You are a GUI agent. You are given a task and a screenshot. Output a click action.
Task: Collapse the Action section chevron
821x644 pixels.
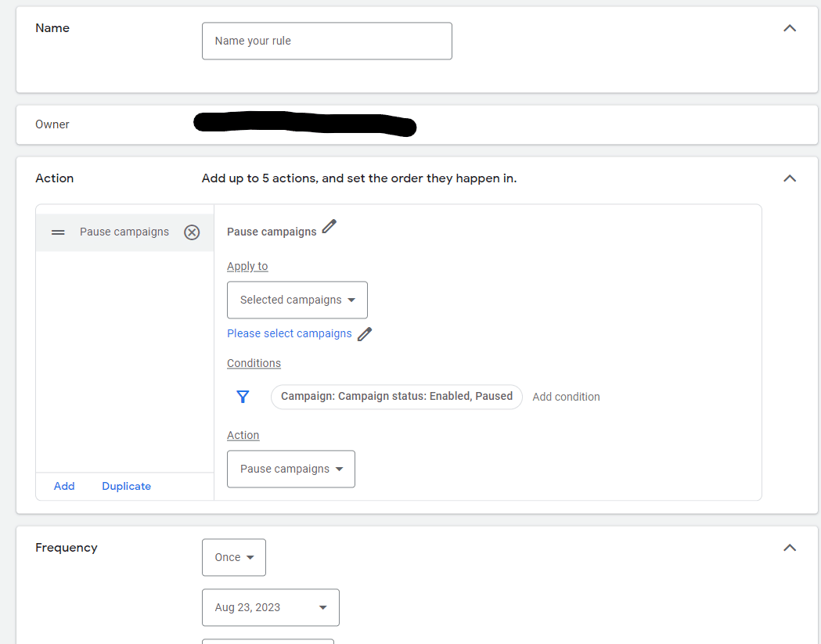pyautogui.click(x=790, y=178)
